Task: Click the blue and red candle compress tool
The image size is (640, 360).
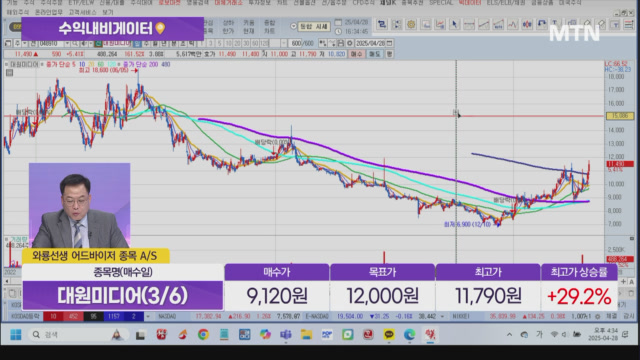Action: (x=527, y=25)
